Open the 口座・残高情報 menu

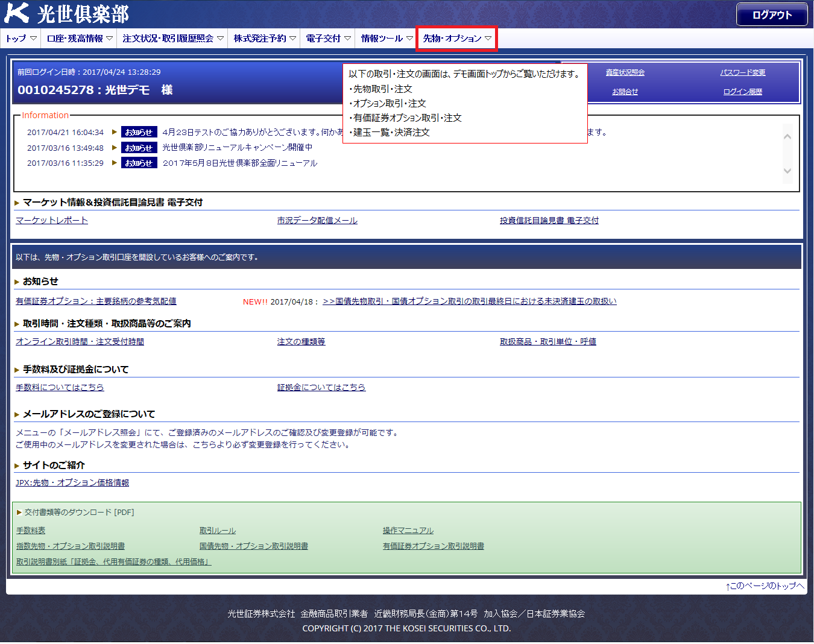80,38
